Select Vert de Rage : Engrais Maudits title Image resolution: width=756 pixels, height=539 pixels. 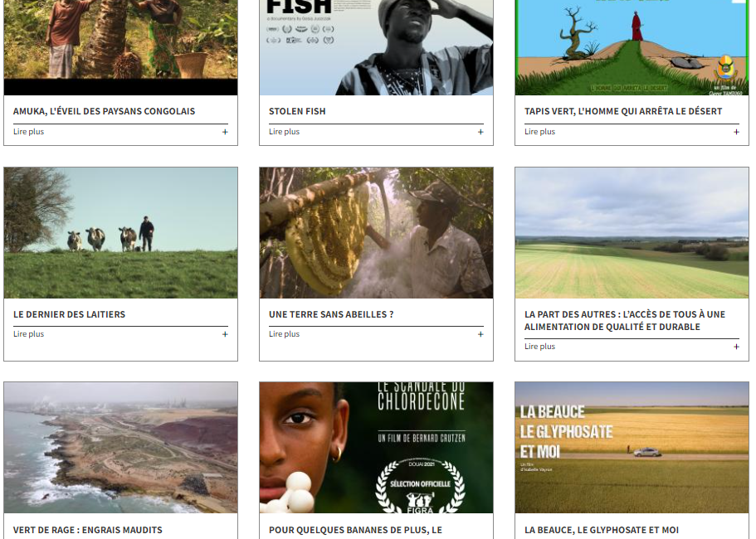pyautogui.click(x=88, y=531)
